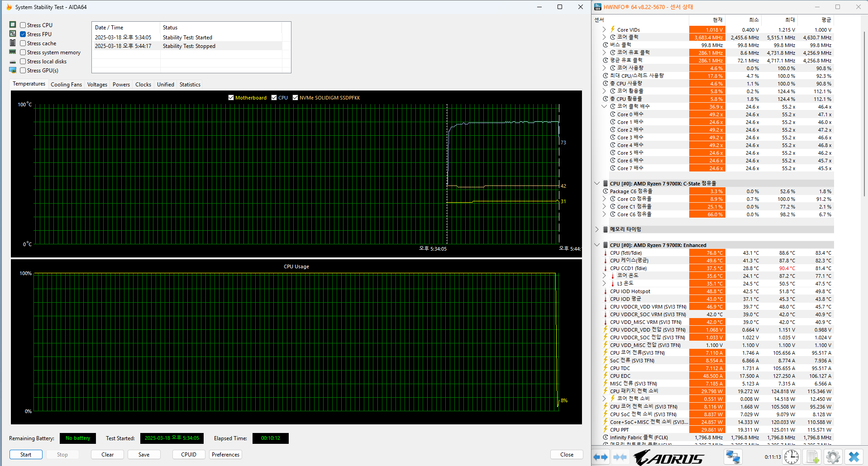The width and height of the screenshot is (868, 466).
Task: Click the Clear button
Action: 107,455
